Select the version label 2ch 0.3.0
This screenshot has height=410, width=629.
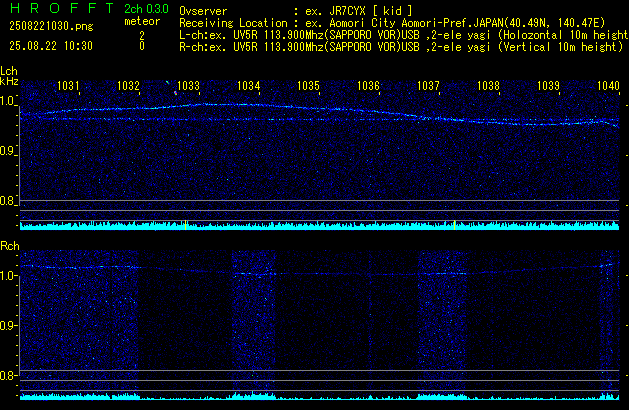(146, 9)
